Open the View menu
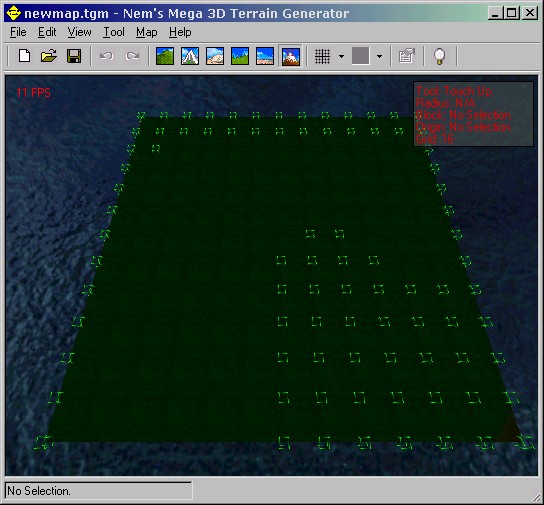The image size is (544, 505). click(79, 32)
